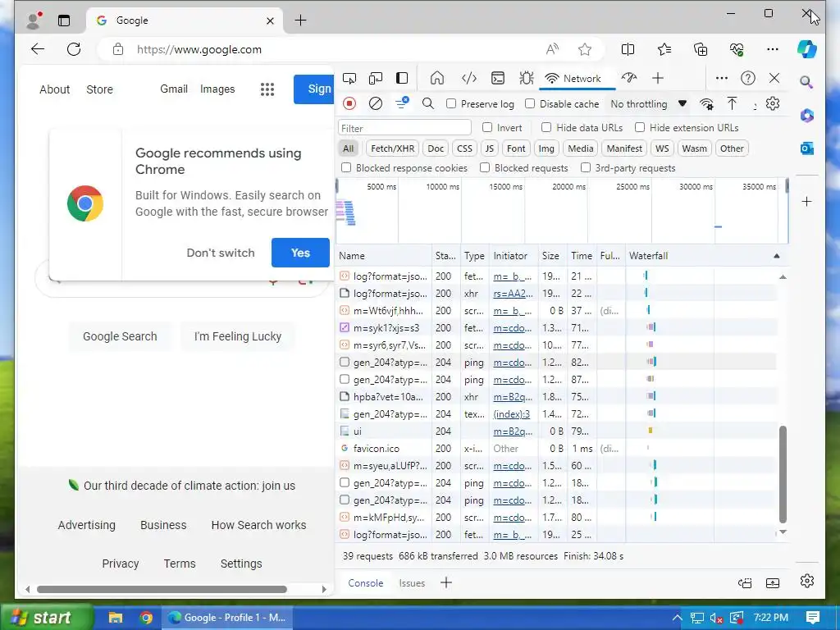Enable the Preserve log checkbox
The height and width of the screenshot is (630, 840).
[x=451, y=103]
